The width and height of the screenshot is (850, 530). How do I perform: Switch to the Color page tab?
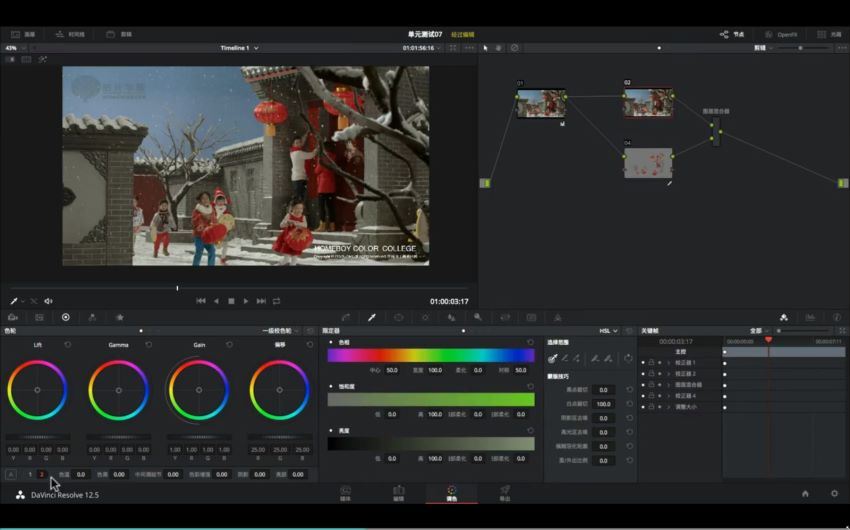(x=452, y=493)
